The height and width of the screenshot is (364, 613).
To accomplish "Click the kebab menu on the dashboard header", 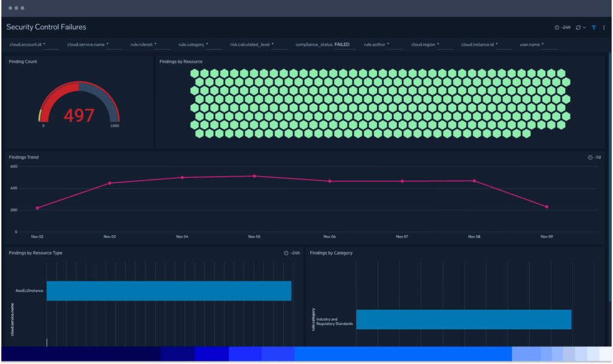I will [603, 27].
